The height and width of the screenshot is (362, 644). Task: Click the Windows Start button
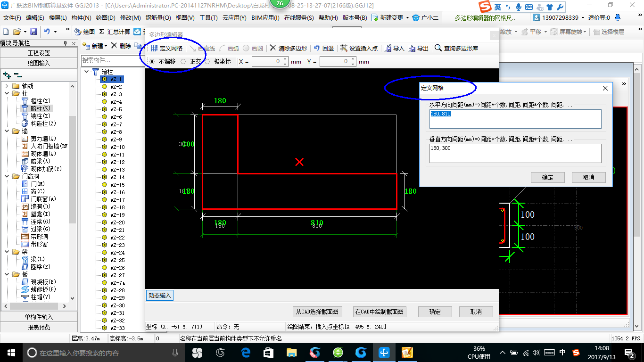tap(11, 352)
